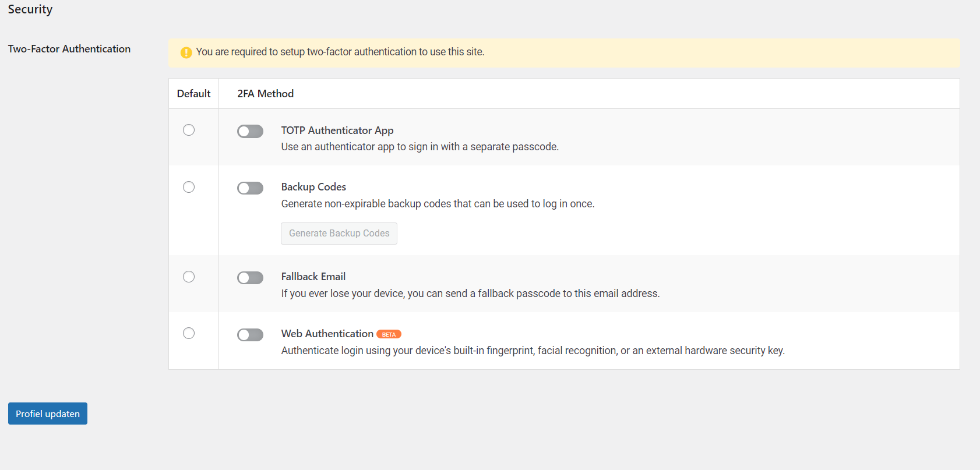
Task: Select Backup Codes default radio button
Action: [x=189, y=187]
